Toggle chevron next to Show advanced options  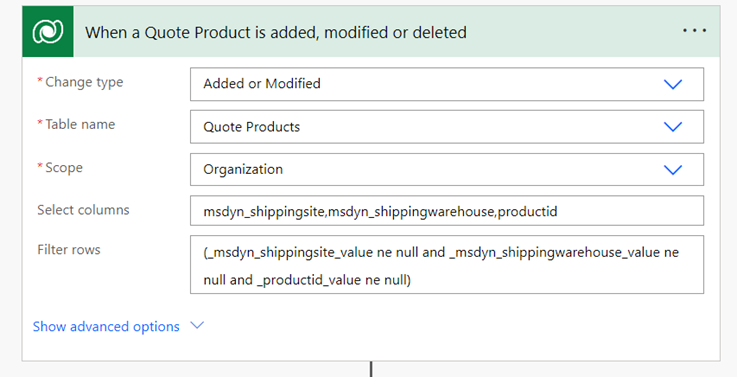[197, 325]
